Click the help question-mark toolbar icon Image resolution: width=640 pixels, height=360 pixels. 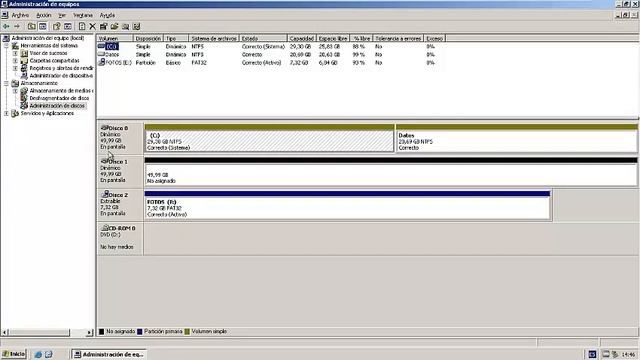pyautogui.click(x=57, y=27)
